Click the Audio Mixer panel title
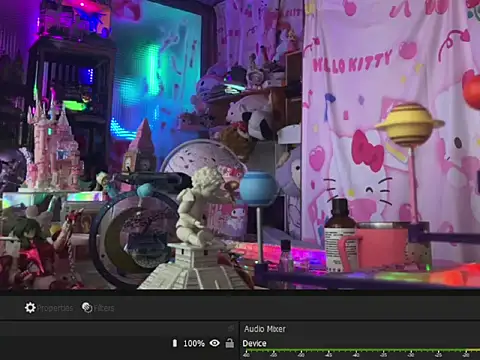 pos(265,329)
